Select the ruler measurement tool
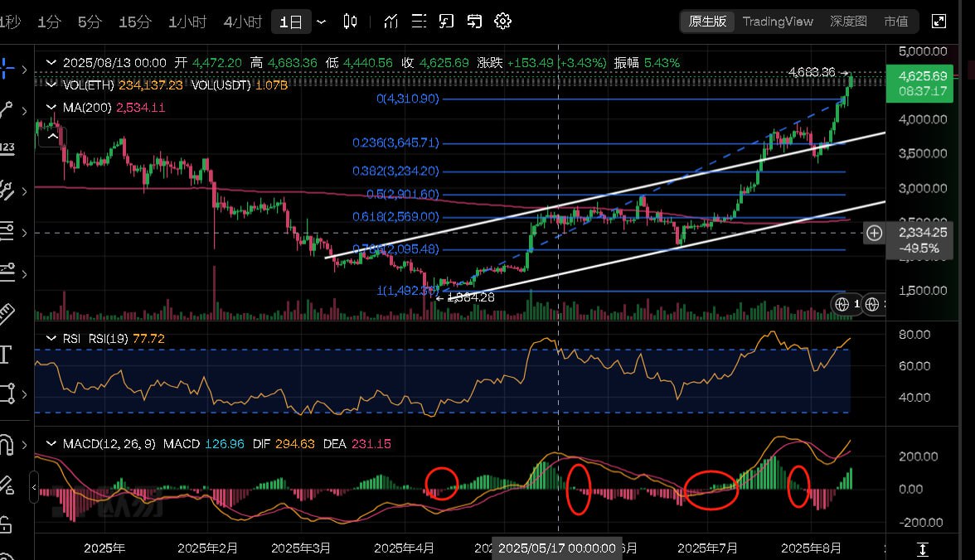 pyautogui.click(x=6, y=313)
